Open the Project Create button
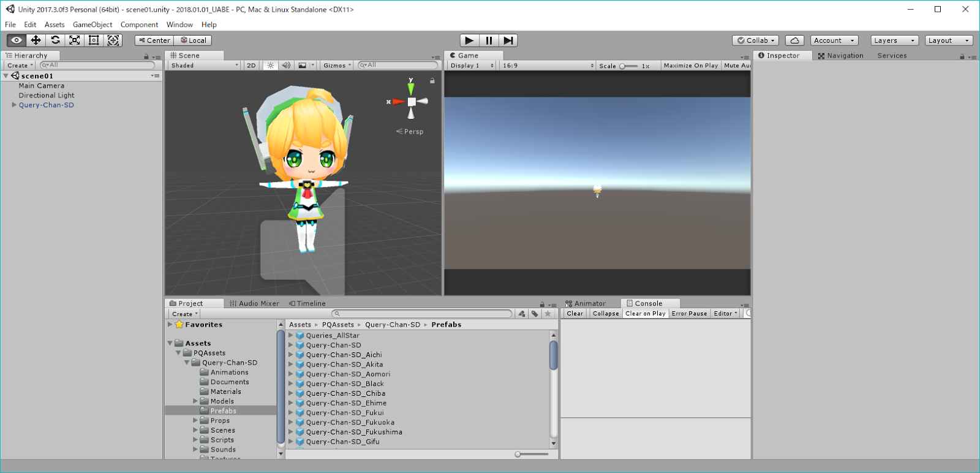Viewport: 980px width, 473px height. pyautogui.click(x=184, y=314)
